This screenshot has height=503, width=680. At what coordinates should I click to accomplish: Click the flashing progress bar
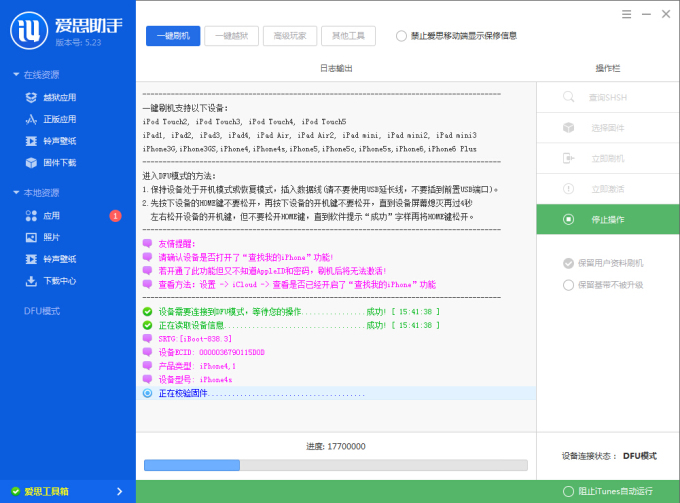click(335, 465)
